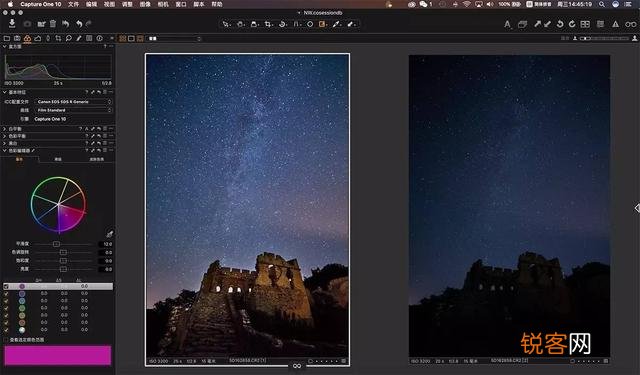The height and width of the screenshot is (375, 640).
Task: Open the 编辑 menu
Action: [91, 4]
